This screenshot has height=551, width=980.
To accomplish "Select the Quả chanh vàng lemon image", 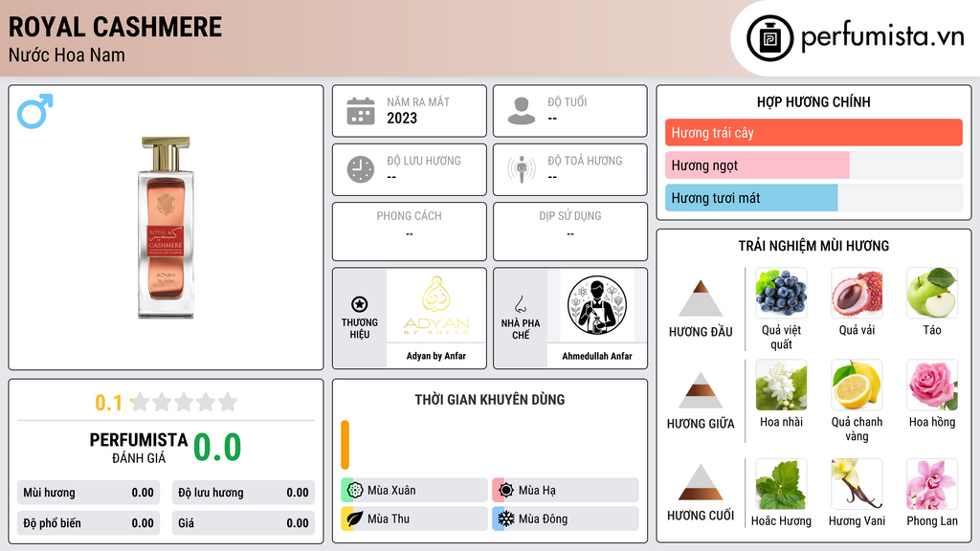I will coord(857,385).
